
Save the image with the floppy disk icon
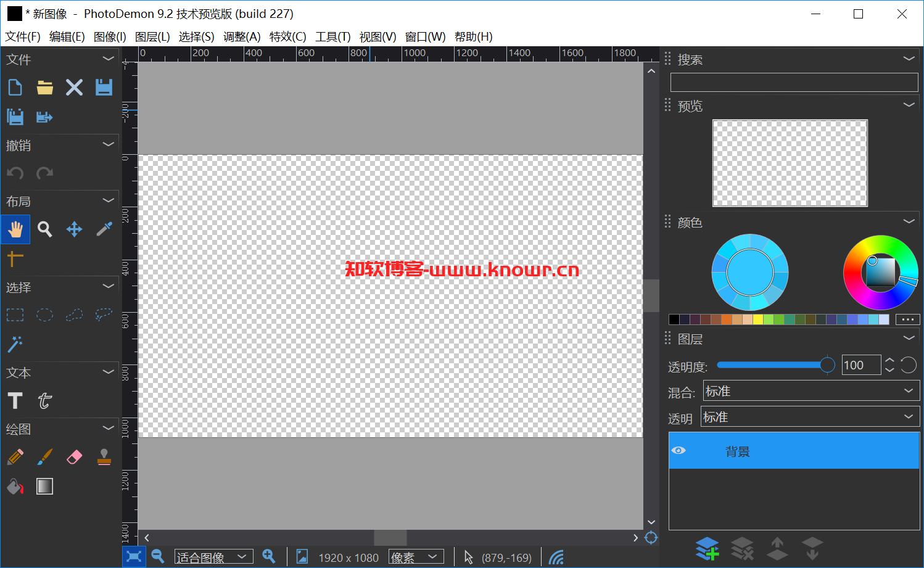pyautogui.click(x=104, y=88)
